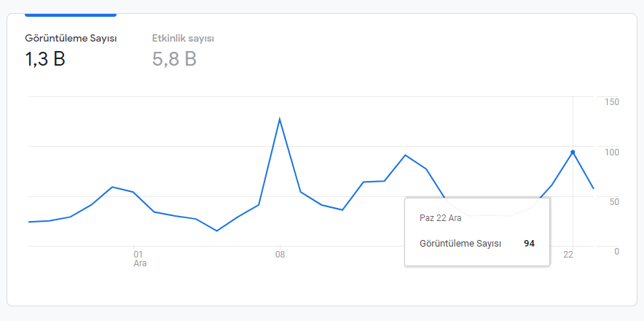Click the tooltip Görüntüleme Sayısı label
The height and width of the screenshot is (321, 644).
[460, 244]
